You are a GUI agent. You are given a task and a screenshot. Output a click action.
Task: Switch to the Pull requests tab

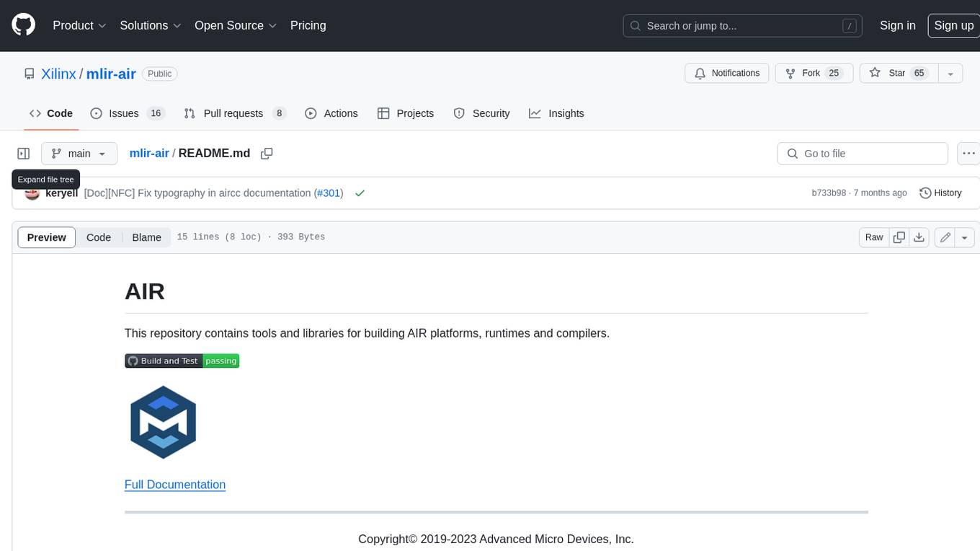pos(235,113)
